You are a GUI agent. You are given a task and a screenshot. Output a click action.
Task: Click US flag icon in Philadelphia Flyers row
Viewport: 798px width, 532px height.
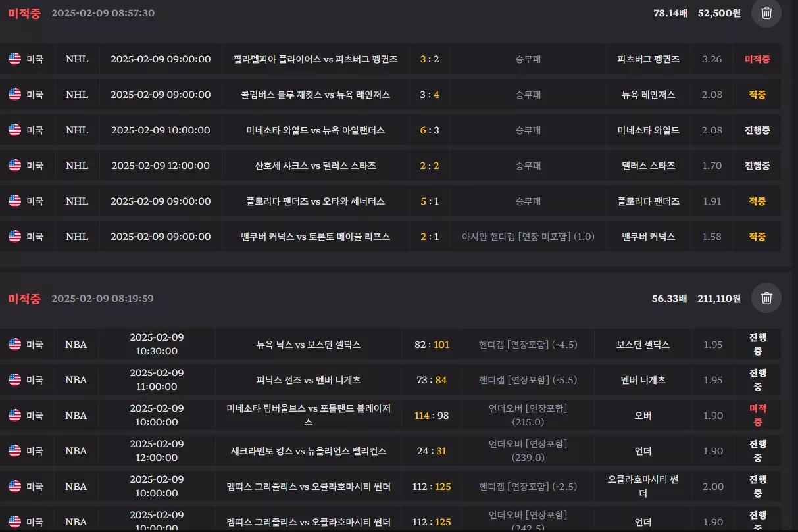[x=15, y=59]
